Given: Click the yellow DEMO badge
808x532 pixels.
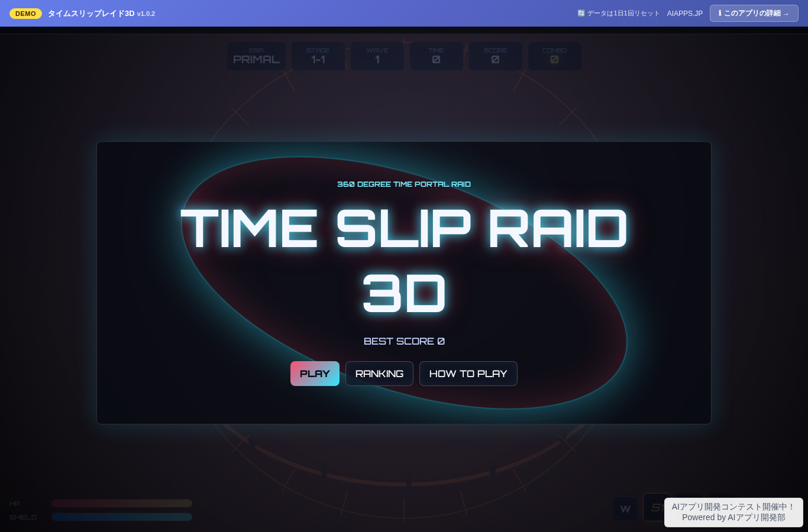Looking at the screenshot, I should tap(25, 14).
